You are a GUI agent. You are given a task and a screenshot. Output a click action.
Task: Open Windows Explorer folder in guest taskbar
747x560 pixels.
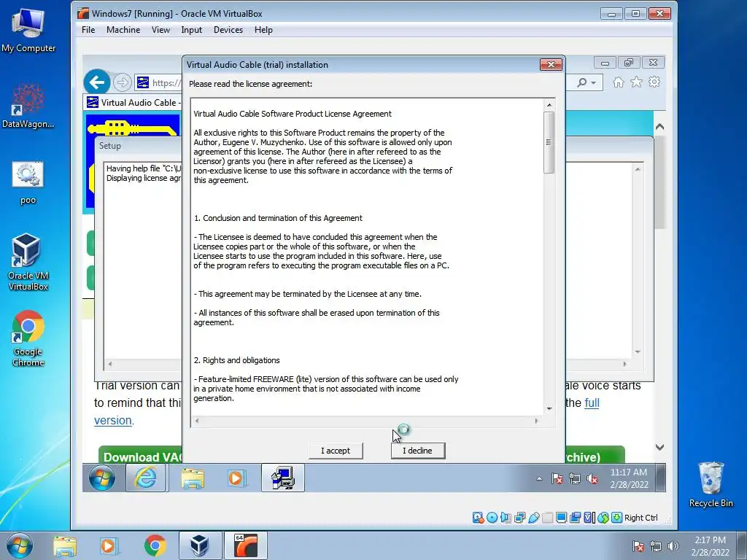click(193, 478)
